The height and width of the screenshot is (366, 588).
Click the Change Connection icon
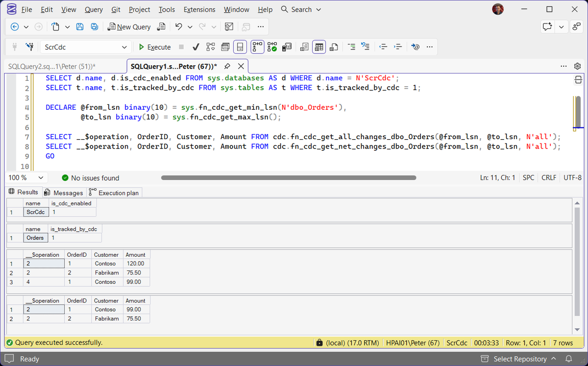[x=30, y=47]
